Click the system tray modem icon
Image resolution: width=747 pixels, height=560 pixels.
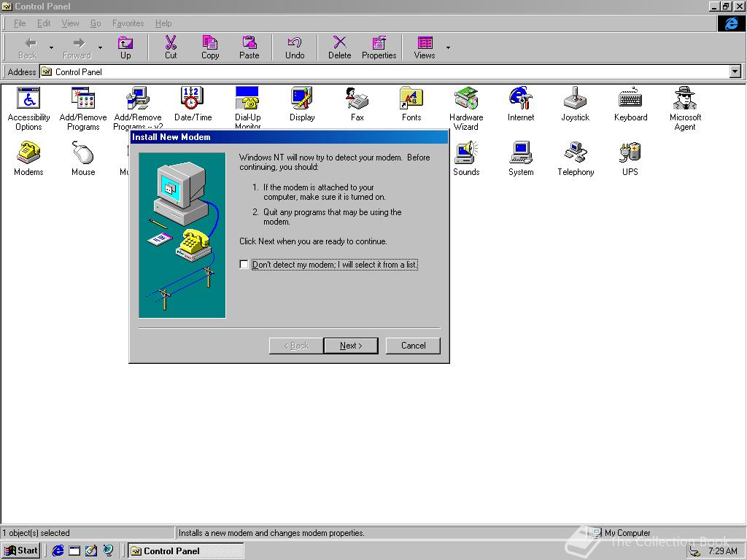click(x=694, y=551)
